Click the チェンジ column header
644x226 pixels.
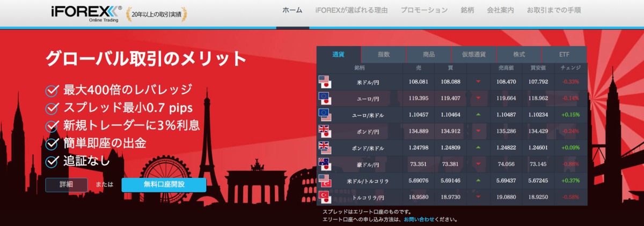[x=570, y=68]
